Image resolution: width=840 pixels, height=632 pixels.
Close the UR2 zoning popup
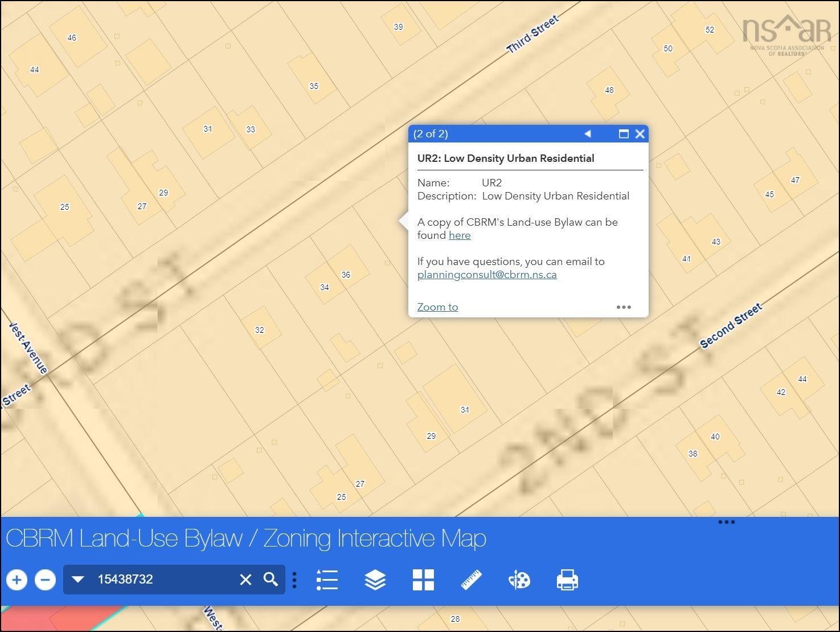point(640,134)
